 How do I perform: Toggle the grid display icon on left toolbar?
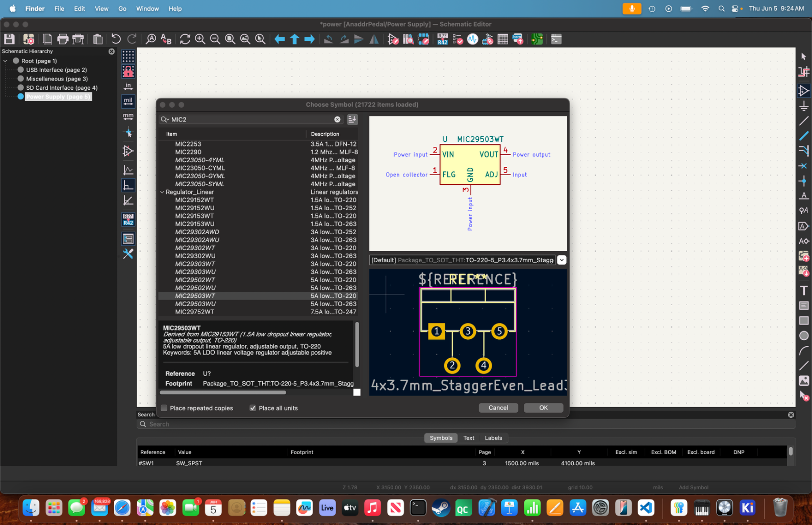[x=128, y=56]
